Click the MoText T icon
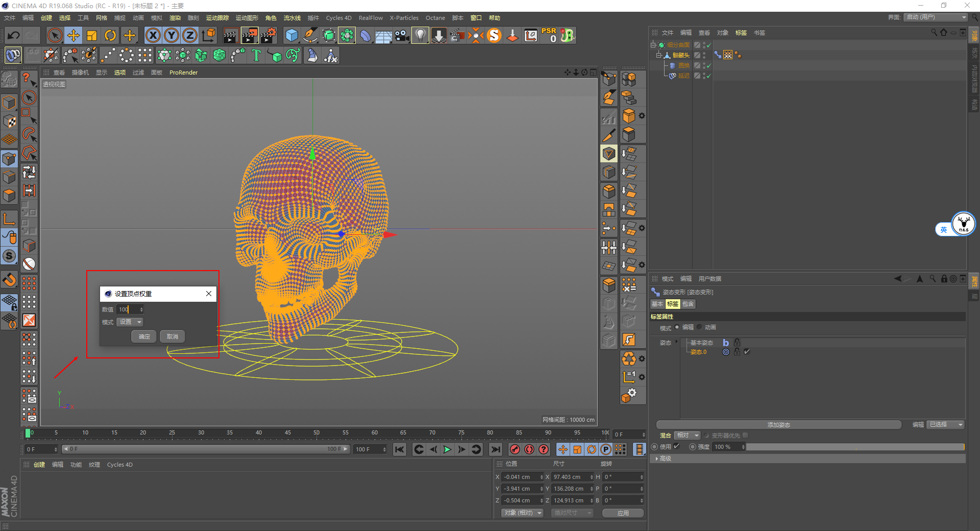980x531 pixels. (256, 55)
